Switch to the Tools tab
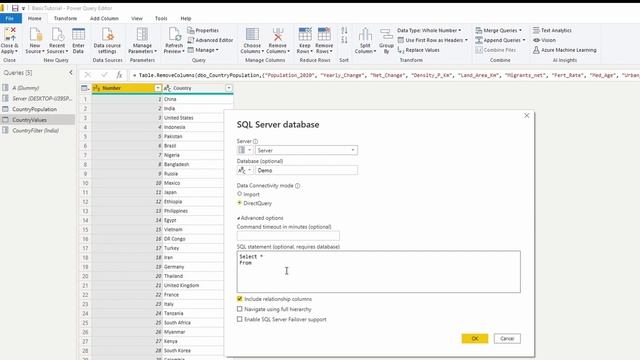Screen dimensions: 640x360 point(161,18)
